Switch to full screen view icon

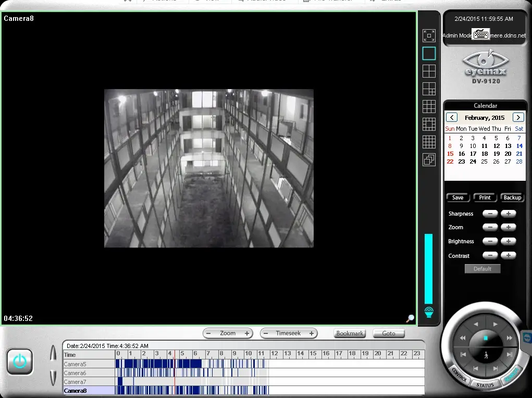[429, 35]
